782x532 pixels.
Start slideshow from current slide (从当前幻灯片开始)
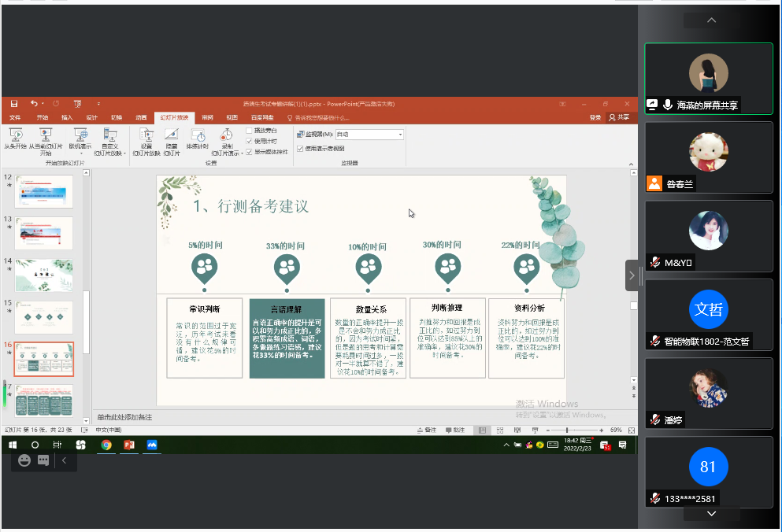45,139
